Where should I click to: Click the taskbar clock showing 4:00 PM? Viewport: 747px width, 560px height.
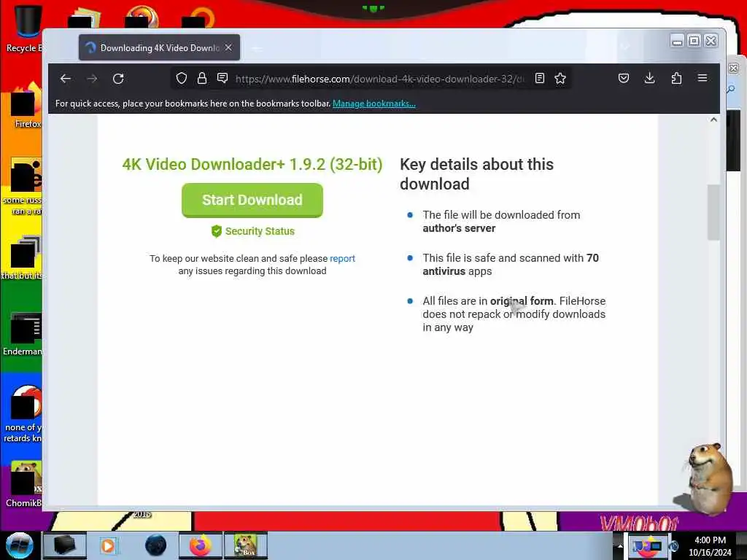coord(710,546)
